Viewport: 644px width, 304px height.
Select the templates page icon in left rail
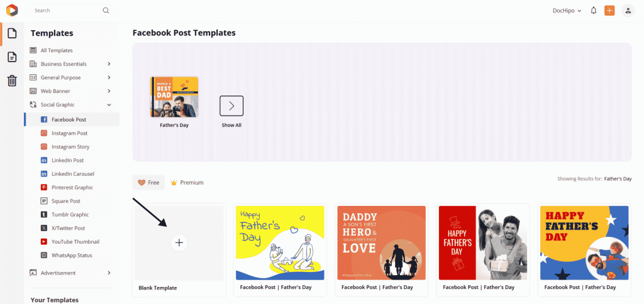pyautogui.click(x=13, y=33)
